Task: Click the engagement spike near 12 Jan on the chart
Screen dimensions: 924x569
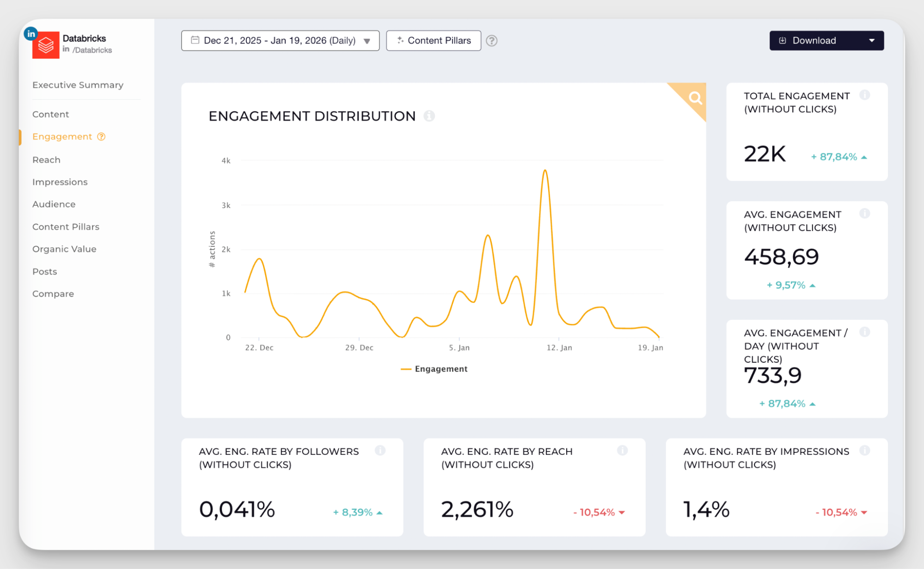Action: pos(545,171)
